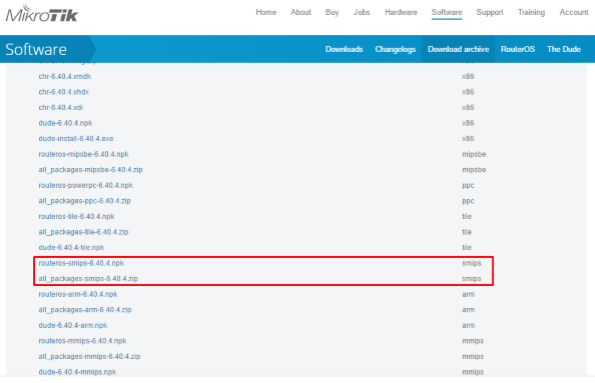Open The Dude tab

tap(564, 49)
